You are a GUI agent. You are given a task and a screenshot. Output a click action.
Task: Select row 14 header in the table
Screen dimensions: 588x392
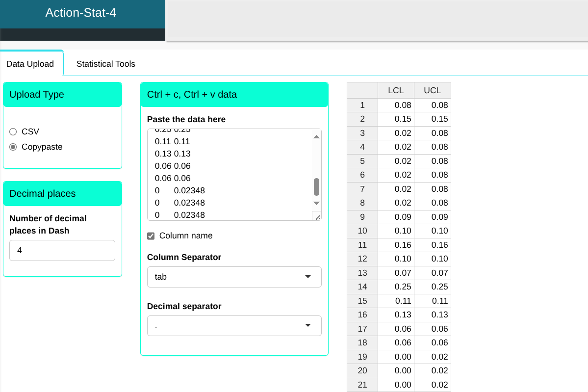(x=362, y=287)
